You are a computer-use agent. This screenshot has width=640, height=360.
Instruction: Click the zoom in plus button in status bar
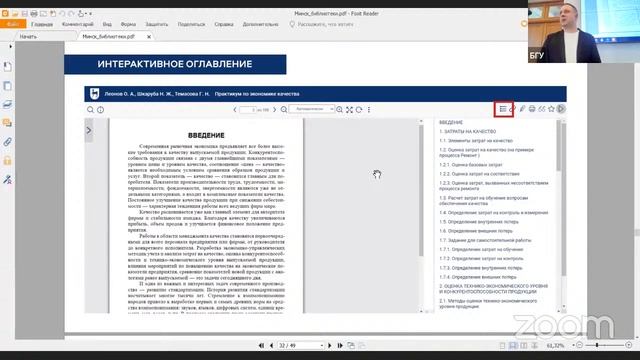point(629,346)
